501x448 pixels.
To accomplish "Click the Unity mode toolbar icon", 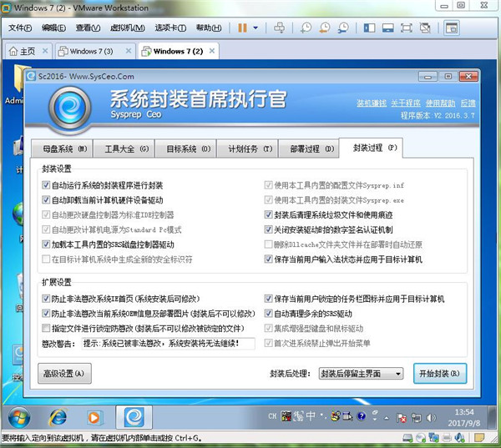I will click(425, 28).
